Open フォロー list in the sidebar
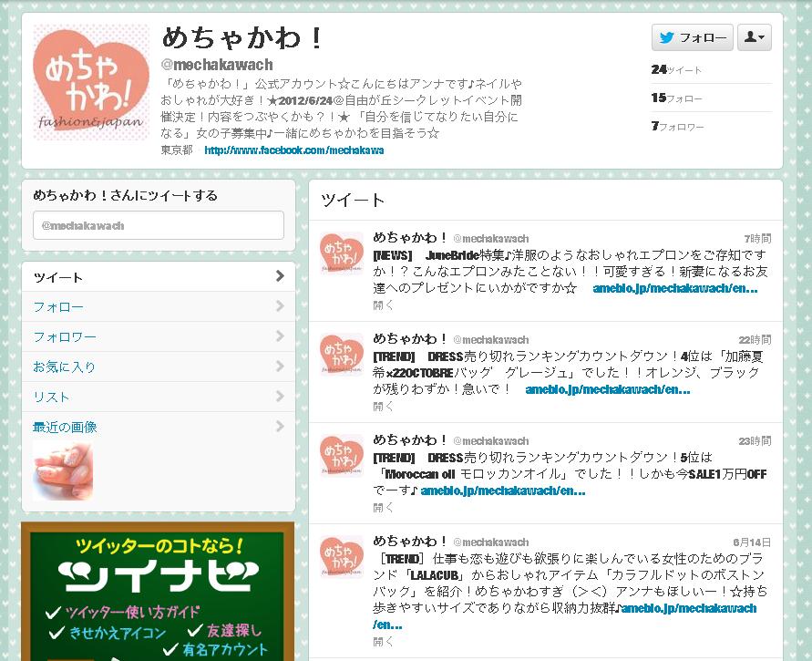812x661 pixels. 158,307
